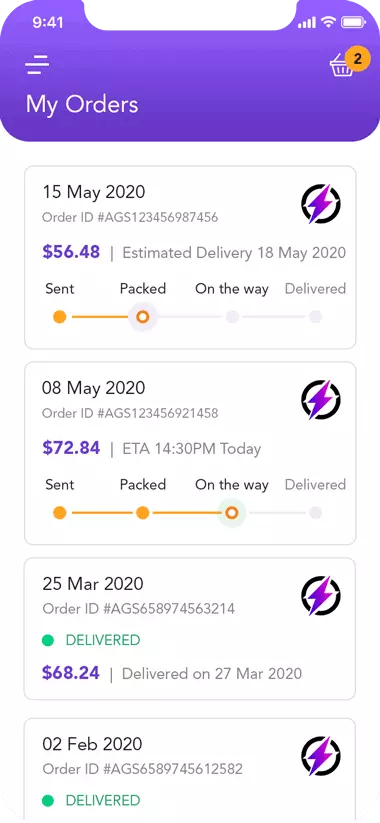Screen dimensions: 380x823
Task: Click the Packed step marker on the 15 May order
Action: [143, 317]
